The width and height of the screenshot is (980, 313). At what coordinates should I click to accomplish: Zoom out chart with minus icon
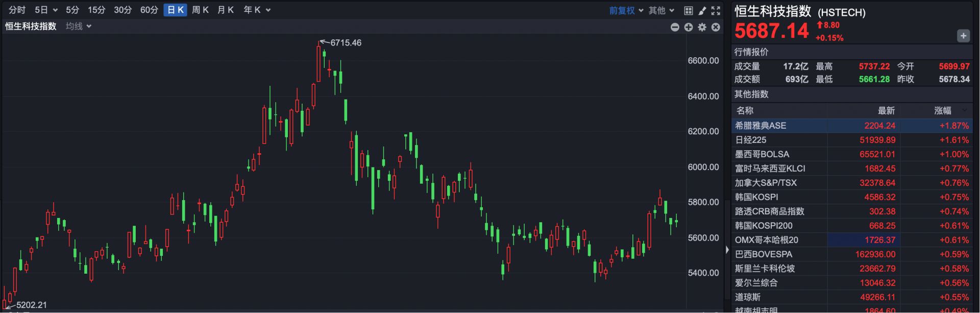675,27
